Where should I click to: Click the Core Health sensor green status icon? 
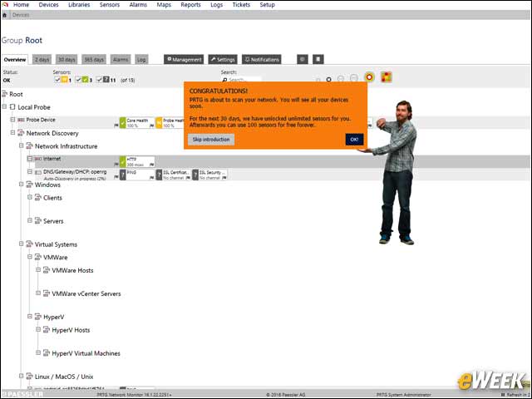[x=123, y=122]
